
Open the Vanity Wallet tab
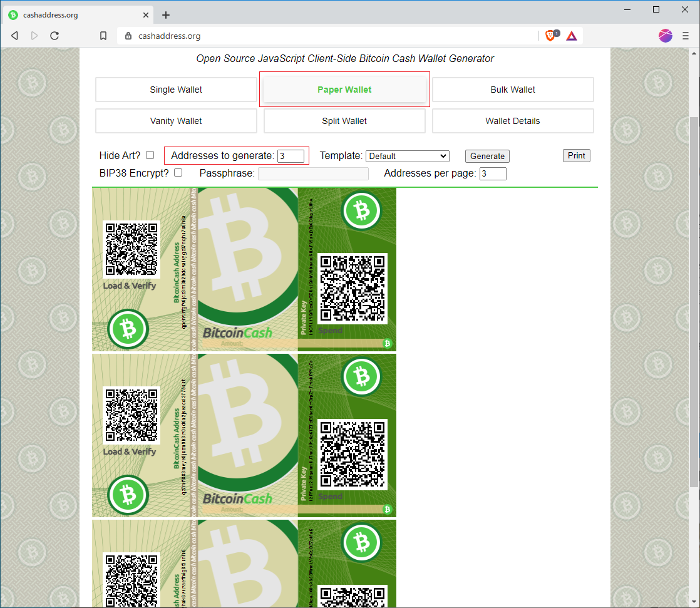(176, 121)
